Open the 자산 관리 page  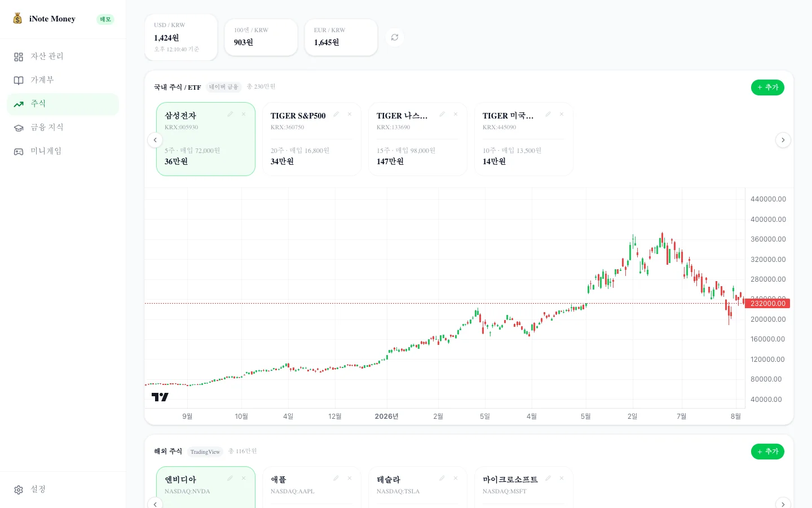tap(63, 56)
